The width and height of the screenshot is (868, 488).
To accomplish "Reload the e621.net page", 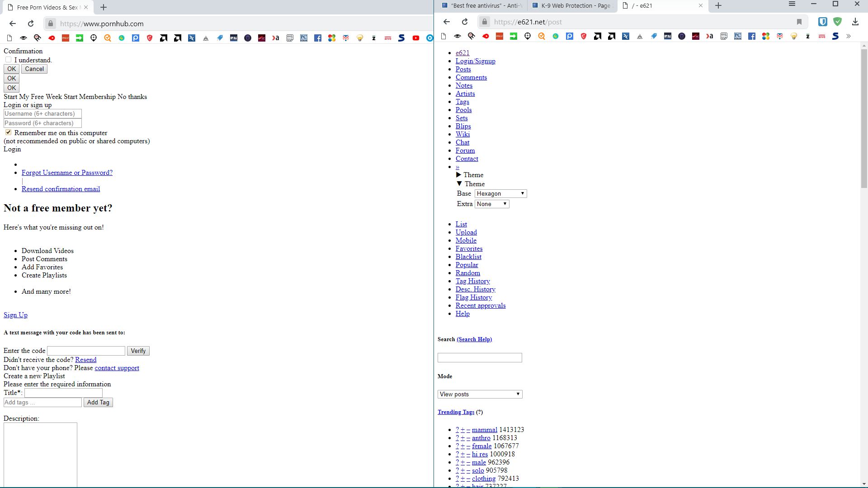I will pos(464,22).
